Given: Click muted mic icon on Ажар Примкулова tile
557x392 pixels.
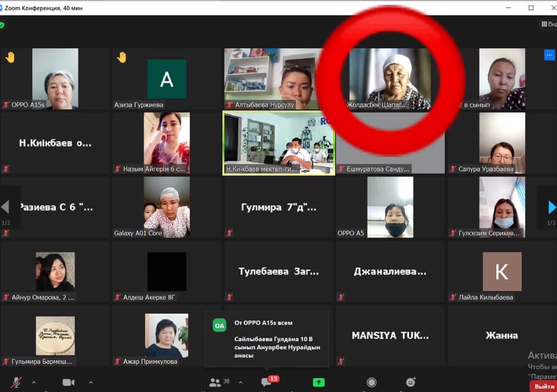Looking at the screenshot, I should coord(118,361).
